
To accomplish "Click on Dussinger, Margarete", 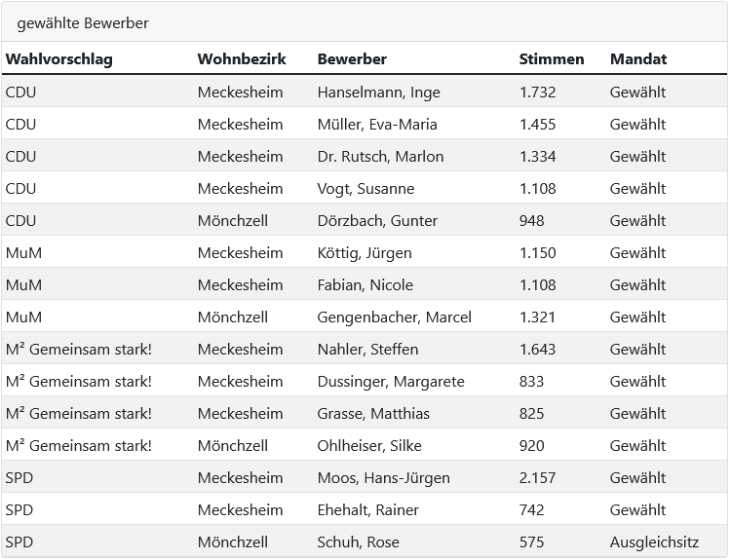I will click(x=391, y=382).
